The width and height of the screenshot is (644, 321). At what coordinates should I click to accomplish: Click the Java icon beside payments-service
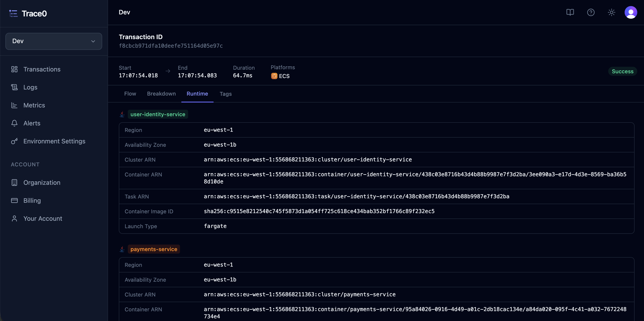pyautogui.click(x=122, y=249)
